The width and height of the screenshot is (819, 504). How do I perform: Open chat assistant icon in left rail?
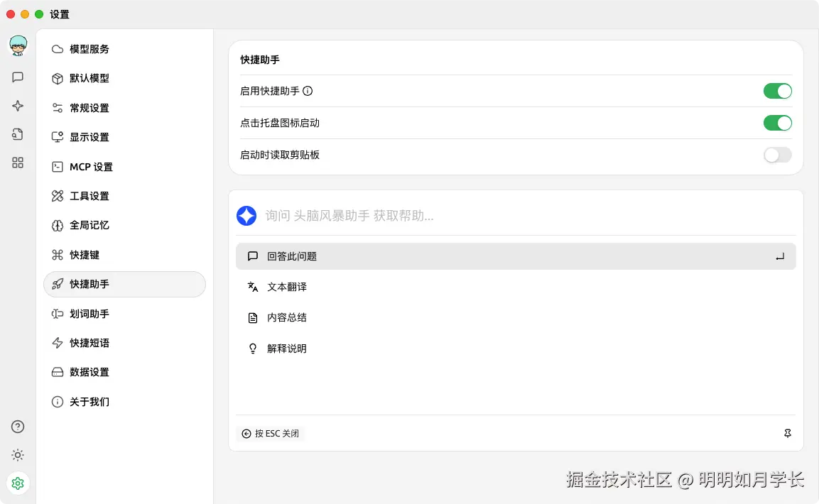coord(18,77)
